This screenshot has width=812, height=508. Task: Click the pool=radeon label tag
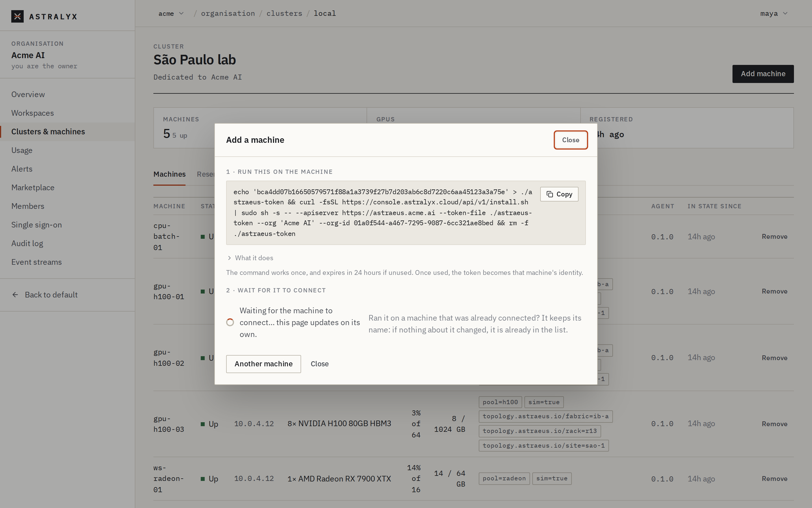pyautogui.click(x=504, y=478)
